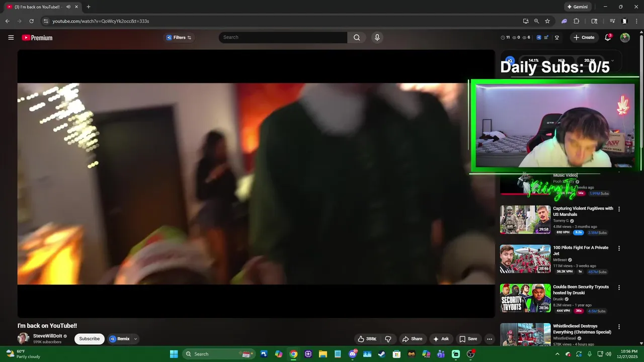Open more actions three-dot under video
The height and width of the screenshot is (362, 644).
click(x=490, y=339)
